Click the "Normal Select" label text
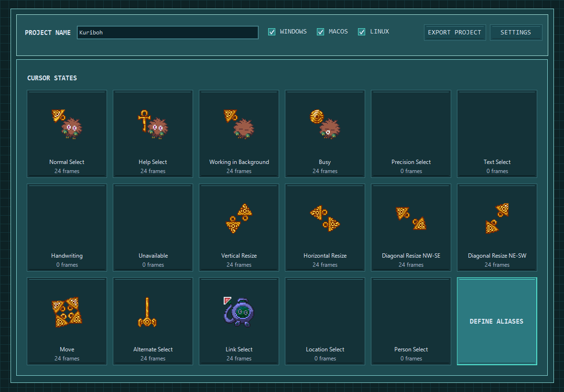564x392 pixels. (67, 162)
